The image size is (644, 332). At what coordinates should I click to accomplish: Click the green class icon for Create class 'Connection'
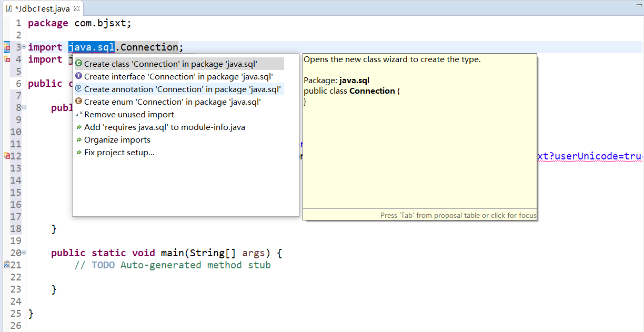[79, 64]
